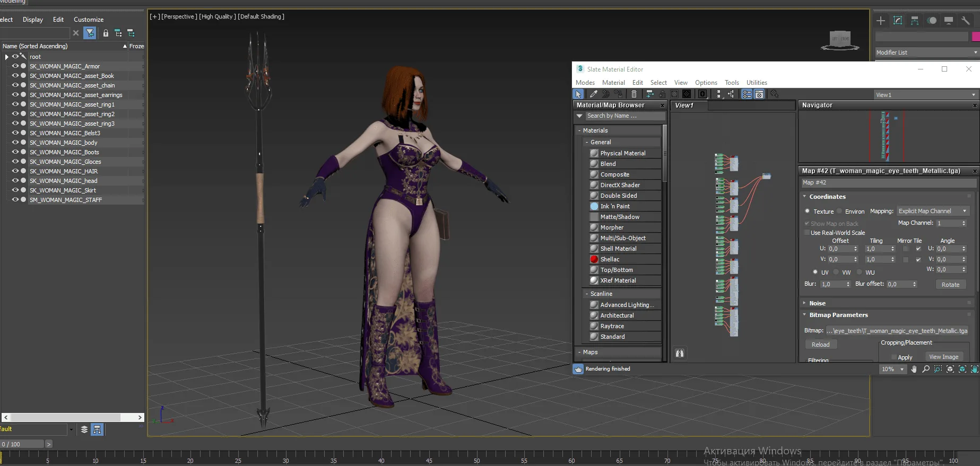Image resolution: width=980 pixels, height=466 pixels.
Task: Open Modes menu in Slate Material Editor
Action: tap(585, 83)
